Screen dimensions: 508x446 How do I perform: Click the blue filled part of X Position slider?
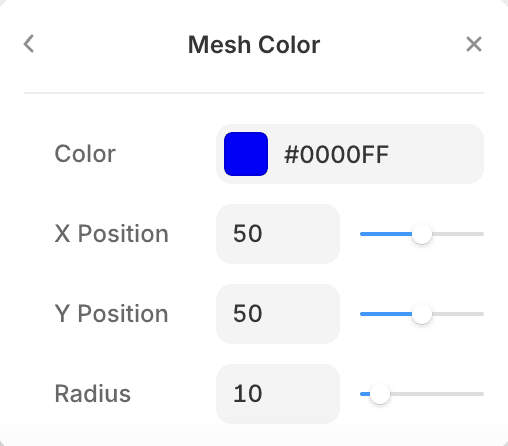point(386,234)
